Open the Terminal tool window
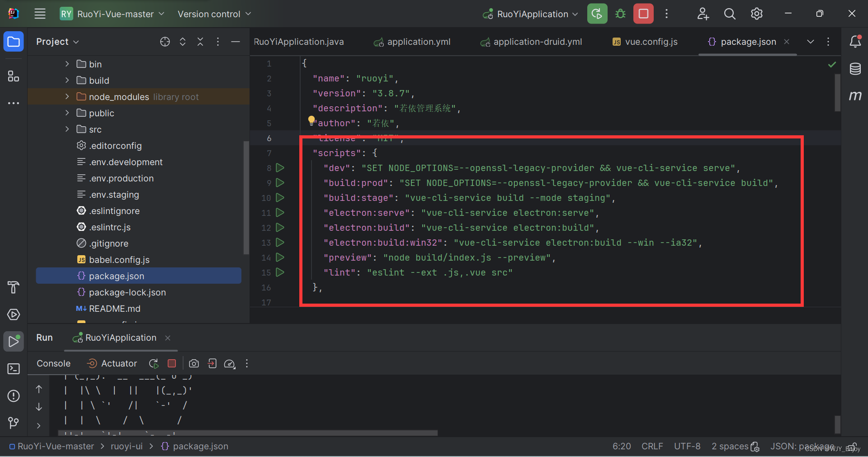The width and height of the screenshot is (868, 457). [x=14, y=369]
